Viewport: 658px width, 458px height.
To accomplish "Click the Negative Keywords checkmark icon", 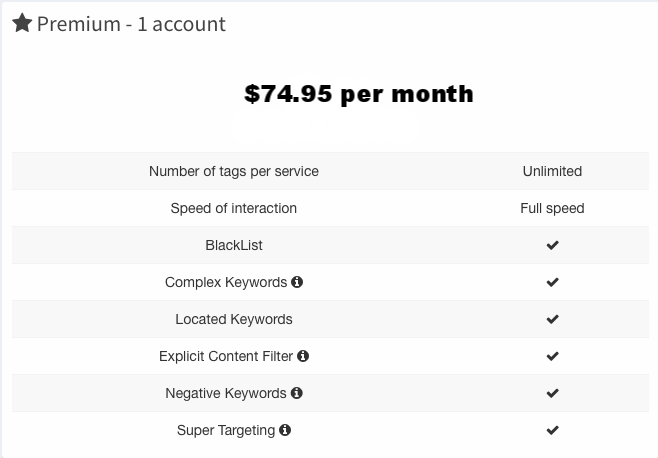I will click(553, 393).
